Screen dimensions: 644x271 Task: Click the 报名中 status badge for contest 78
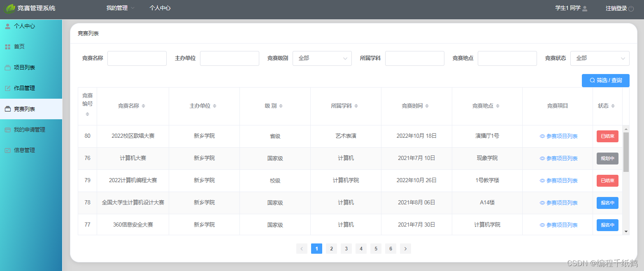607,202
